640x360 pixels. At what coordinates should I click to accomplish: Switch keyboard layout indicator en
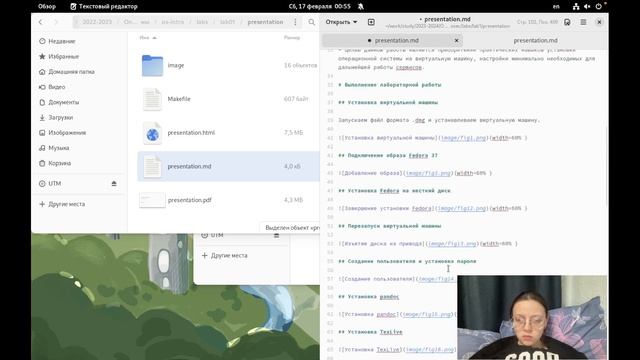pyautogui.click(x=556, y=7)
